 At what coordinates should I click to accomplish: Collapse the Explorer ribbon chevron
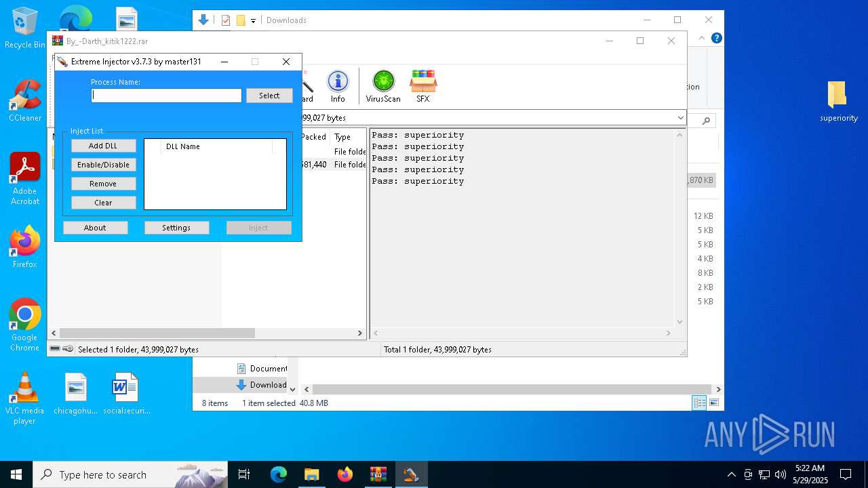click(702, 39)
